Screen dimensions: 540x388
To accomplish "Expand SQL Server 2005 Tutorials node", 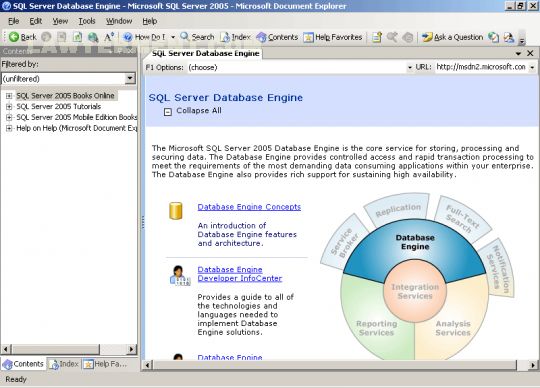I will [9, 106].
